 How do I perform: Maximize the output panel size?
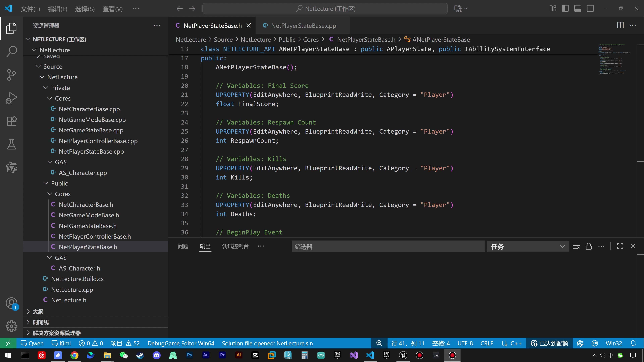pos(620,246)
